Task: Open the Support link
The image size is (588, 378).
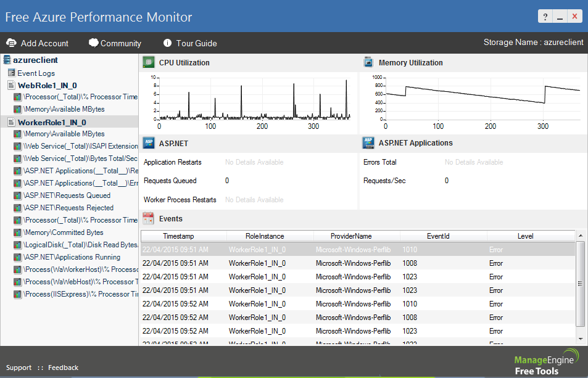Action: coord(19,368)
